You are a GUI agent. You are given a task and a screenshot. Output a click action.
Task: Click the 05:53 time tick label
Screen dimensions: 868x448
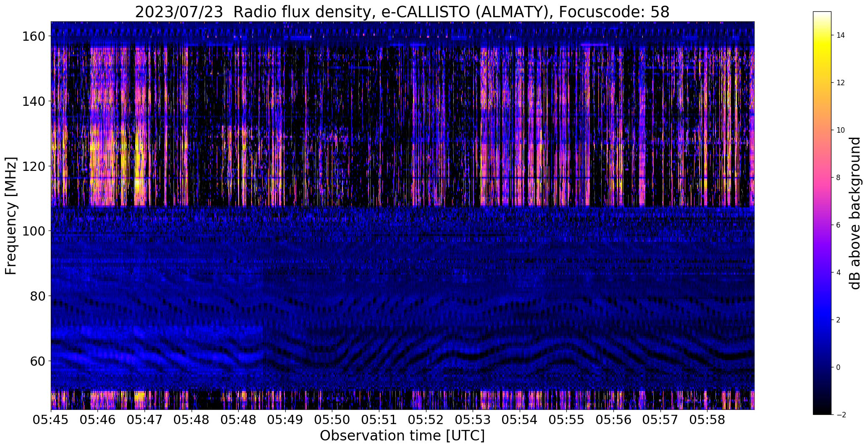473,420
